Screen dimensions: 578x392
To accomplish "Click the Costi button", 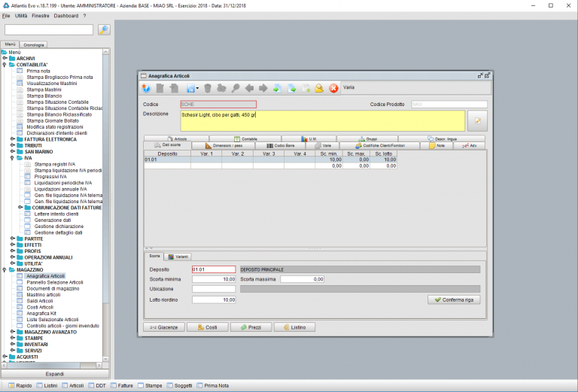I will (207, 327).
